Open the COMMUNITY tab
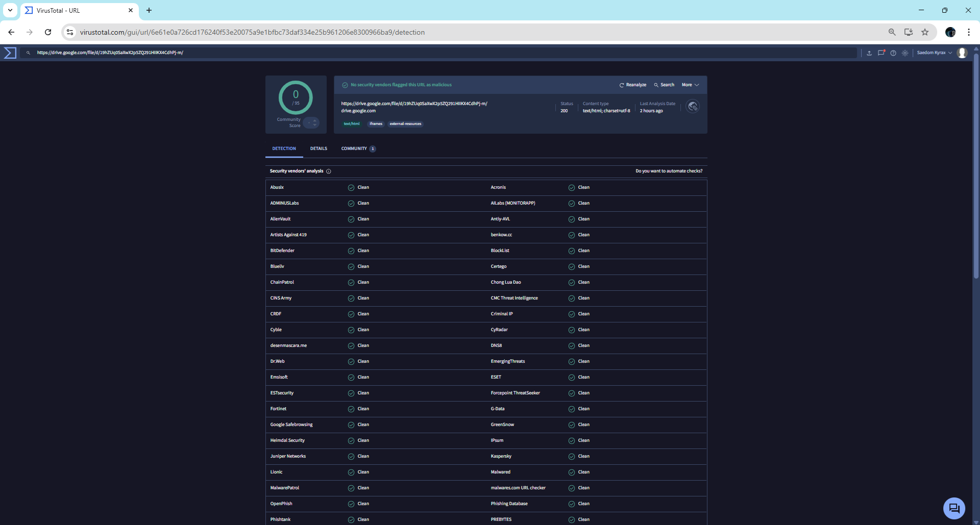The image size is (980, 525). point(354,148)
